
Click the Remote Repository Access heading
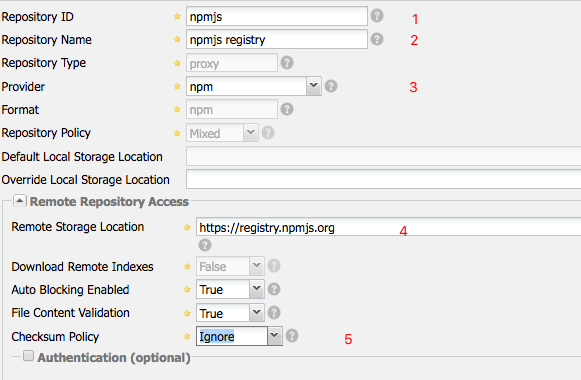click(109, 201)
